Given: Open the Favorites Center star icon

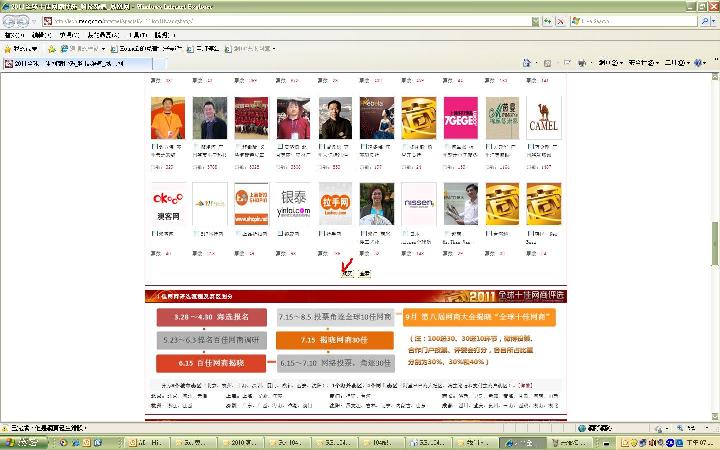Looking at the screenshot, I should coord(7,49).
